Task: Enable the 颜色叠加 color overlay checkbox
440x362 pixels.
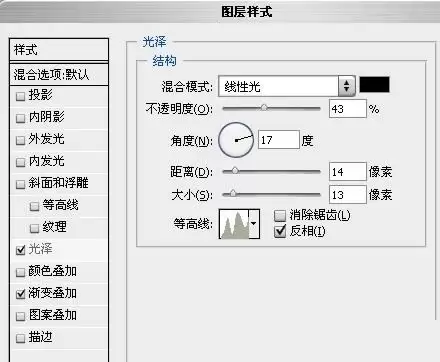Action: click(x=20, y=272)
